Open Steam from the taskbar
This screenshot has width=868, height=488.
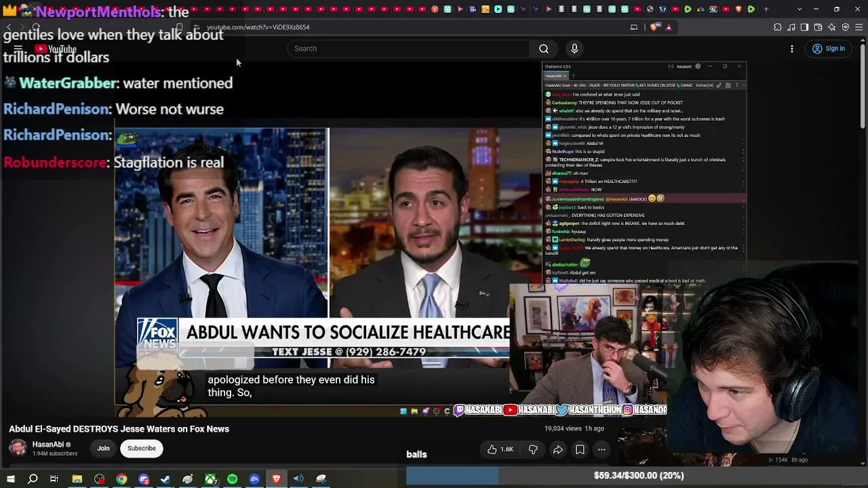(x=165, y=479)
